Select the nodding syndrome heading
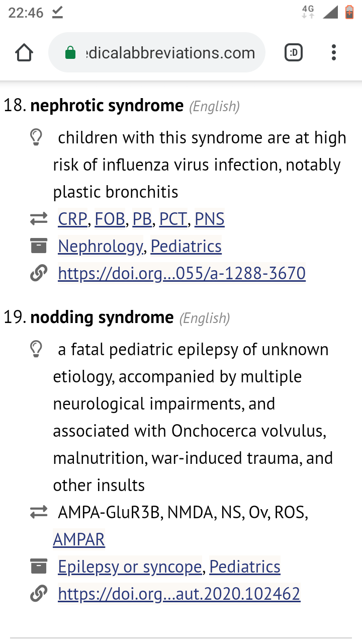 pos(102,318)
